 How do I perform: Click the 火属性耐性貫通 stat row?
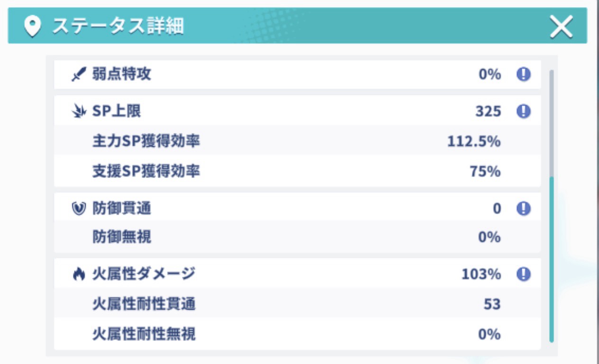pyautogui.click(x=297, y=304)
